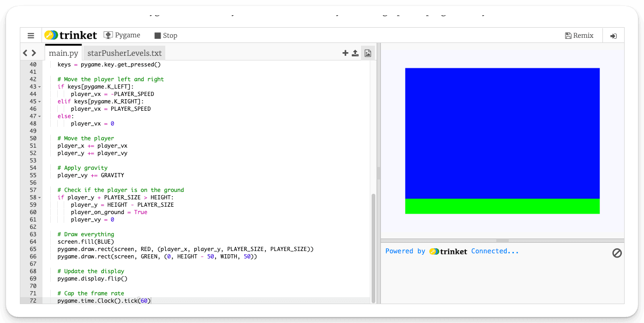
Task: Click '# Update the display' comment
Action: (x=91, y=271)
